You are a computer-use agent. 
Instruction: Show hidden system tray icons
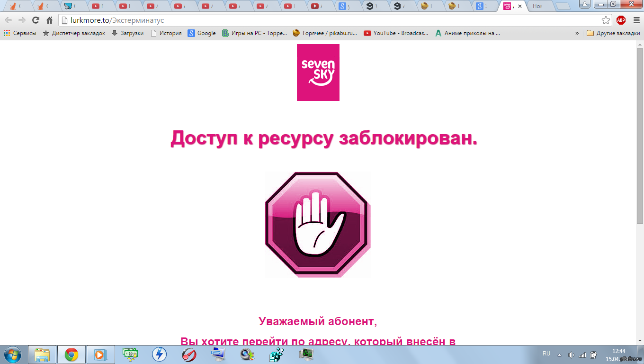559,355
